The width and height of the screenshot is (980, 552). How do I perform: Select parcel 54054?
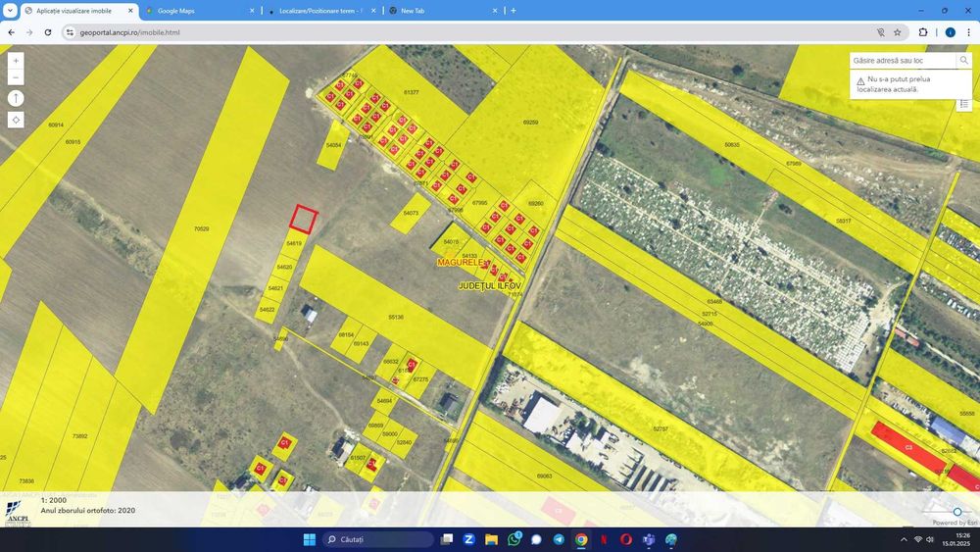click(334, 145)
